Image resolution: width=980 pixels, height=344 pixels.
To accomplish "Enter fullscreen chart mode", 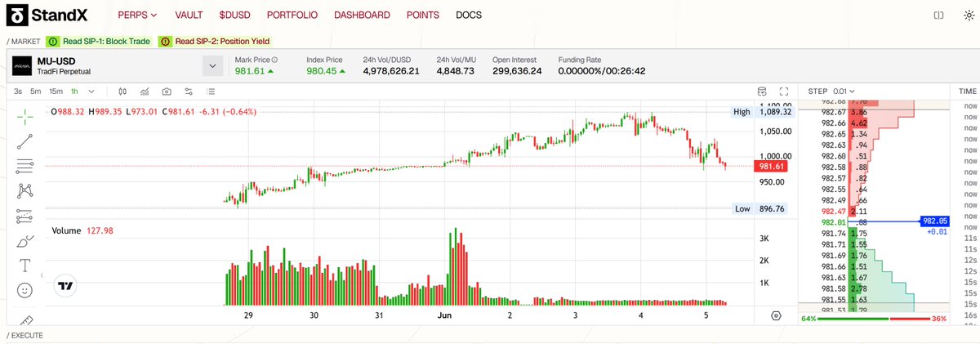I will [x=784, y=92].
